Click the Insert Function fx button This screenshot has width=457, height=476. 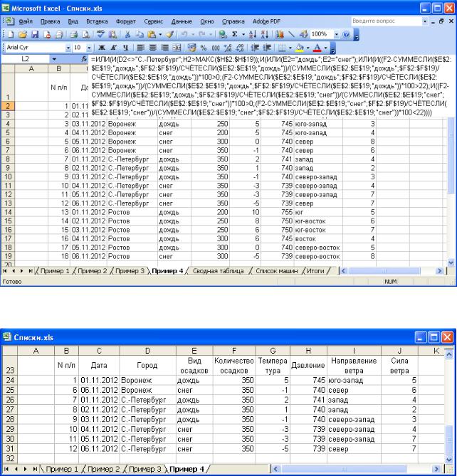point(84,59)
